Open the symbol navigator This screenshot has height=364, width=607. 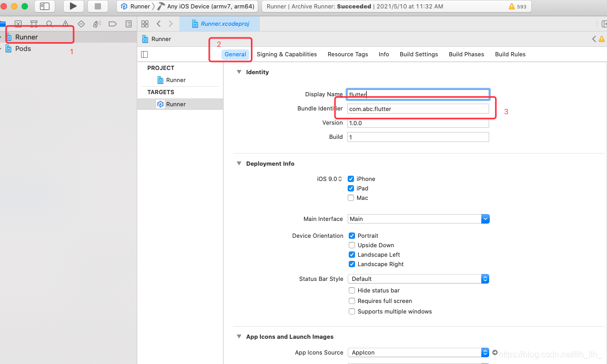coord(34,24)
